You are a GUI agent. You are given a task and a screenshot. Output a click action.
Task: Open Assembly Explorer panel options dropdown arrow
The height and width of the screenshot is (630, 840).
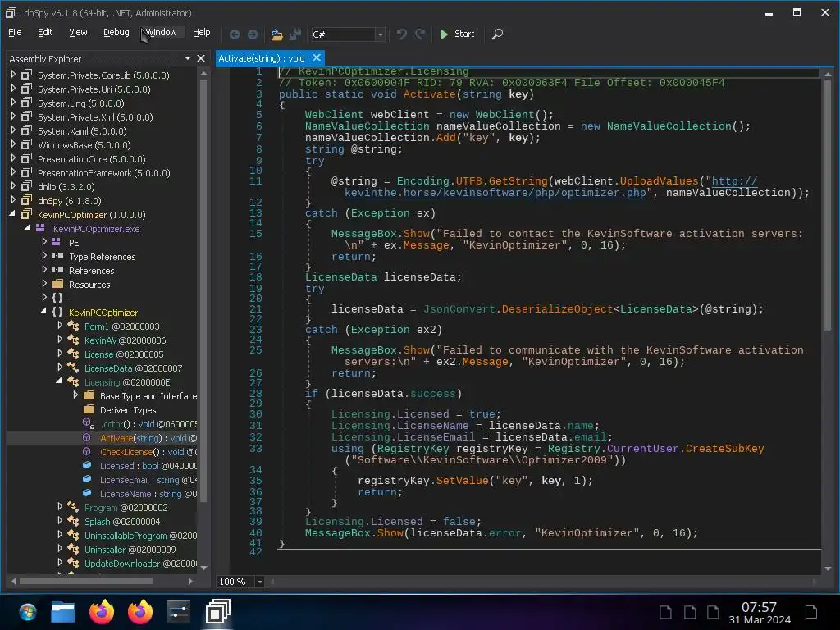(x=188, y=58)
